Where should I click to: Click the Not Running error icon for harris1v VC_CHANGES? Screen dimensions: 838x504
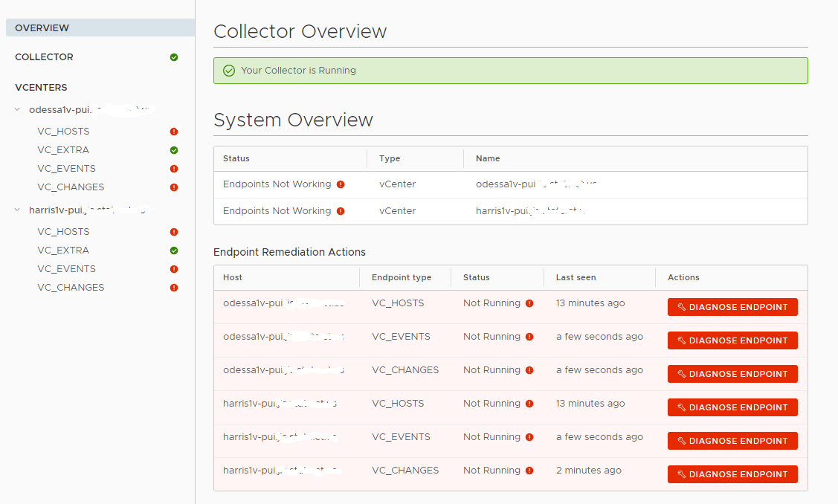click(528, 471)
